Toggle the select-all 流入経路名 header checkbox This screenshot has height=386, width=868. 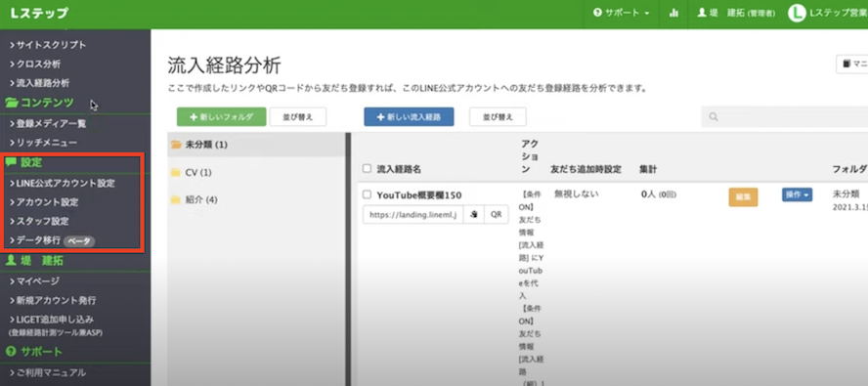pos(367,168)
